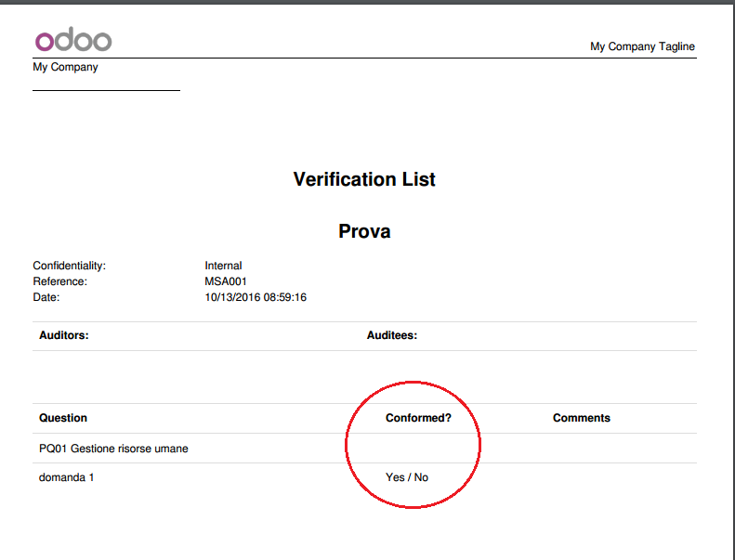Viewport: 735px width, 560px height.
Task: Click the Yes / No answer cell
Action: pyautogui.click(x=407, y=477)
